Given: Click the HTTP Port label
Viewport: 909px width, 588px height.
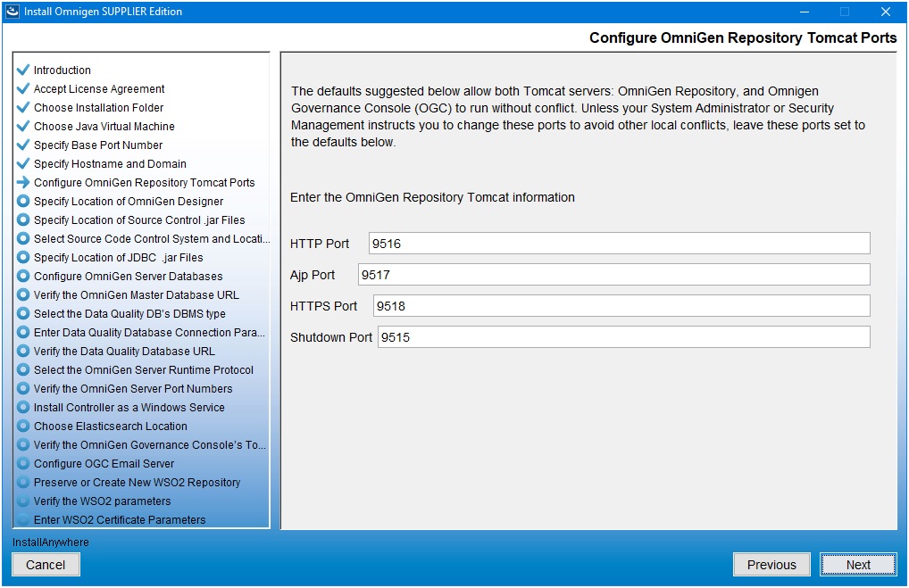Looking at the screenshot, I should click(x=320, y=244).
